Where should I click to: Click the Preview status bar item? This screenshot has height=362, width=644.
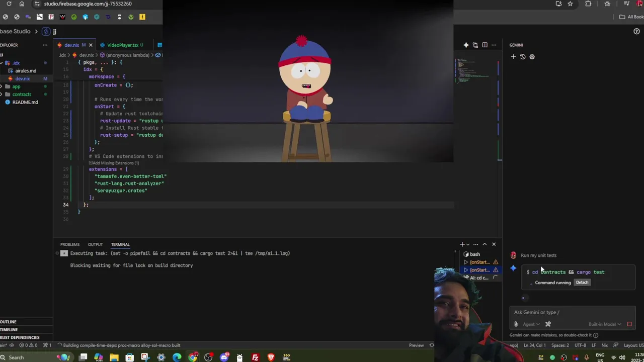[x=416, y=345]
